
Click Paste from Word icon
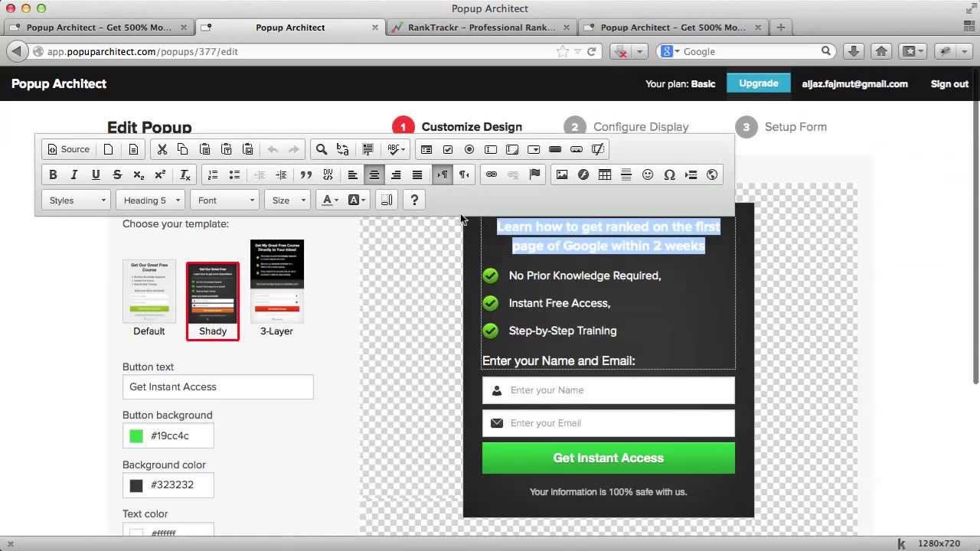click(247, 149)
